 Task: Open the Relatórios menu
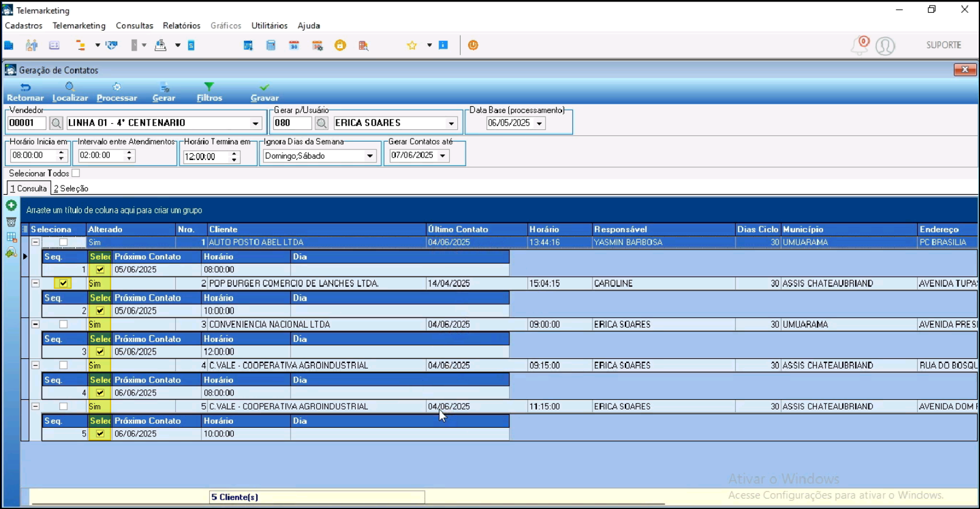[181, 26]
